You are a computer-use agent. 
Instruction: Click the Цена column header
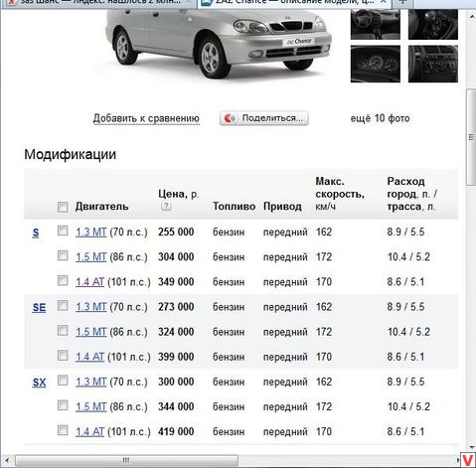point(178,194)
